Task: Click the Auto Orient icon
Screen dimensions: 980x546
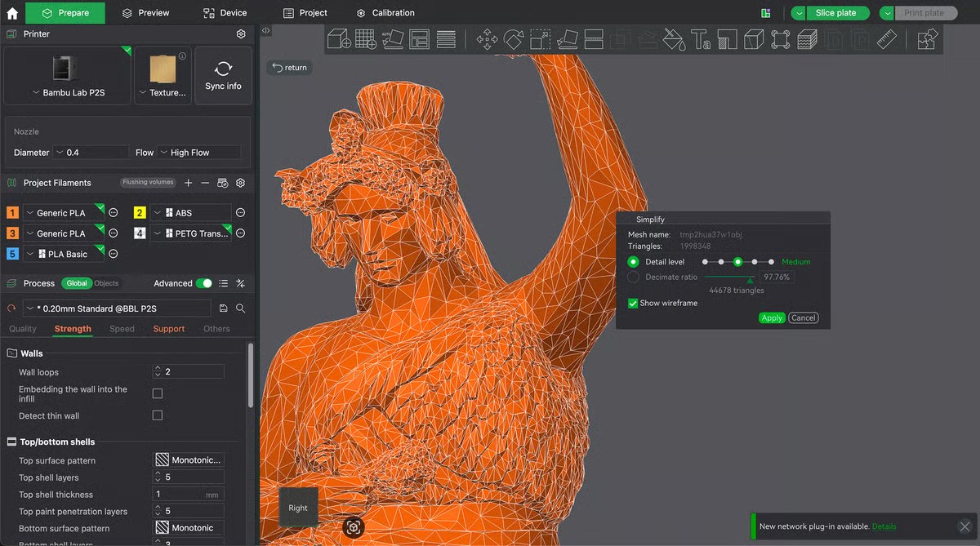Action: (393, 39)
